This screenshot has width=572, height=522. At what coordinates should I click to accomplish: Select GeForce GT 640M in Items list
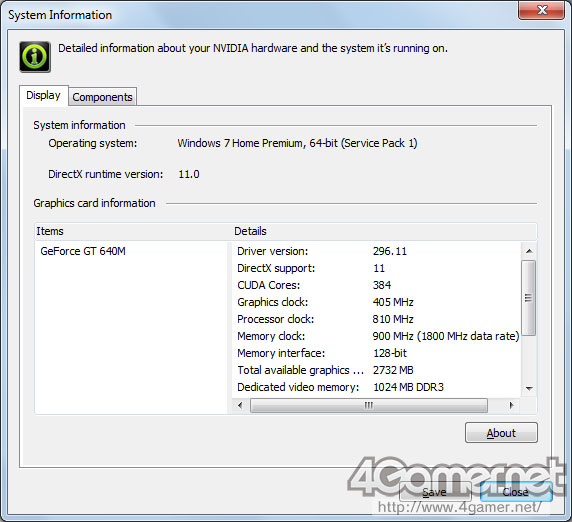[83, 251]
